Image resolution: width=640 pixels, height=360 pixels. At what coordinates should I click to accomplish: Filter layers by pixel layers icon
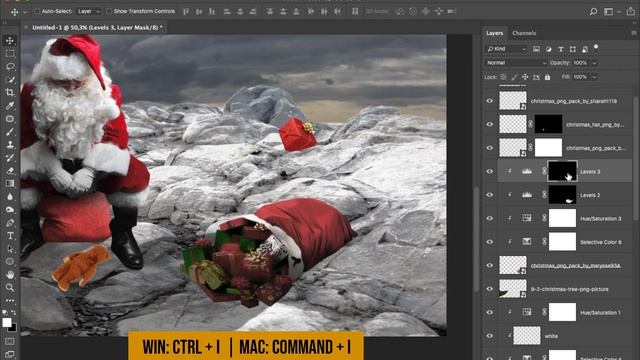(x=536, y=49)
